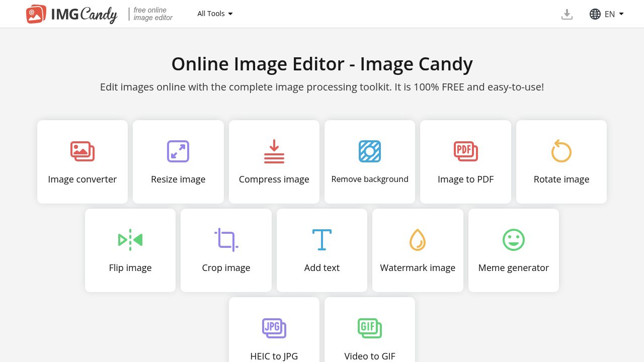Click the 'Online Image Editor - Image Candy' heading

pos(322,64)
